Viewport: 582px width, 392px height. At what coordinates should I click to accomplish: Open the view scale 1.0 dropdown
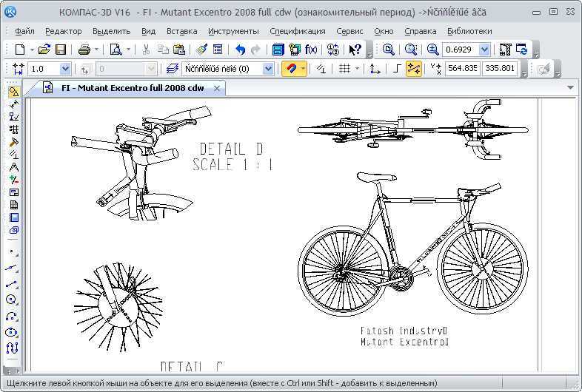[65, 69]
